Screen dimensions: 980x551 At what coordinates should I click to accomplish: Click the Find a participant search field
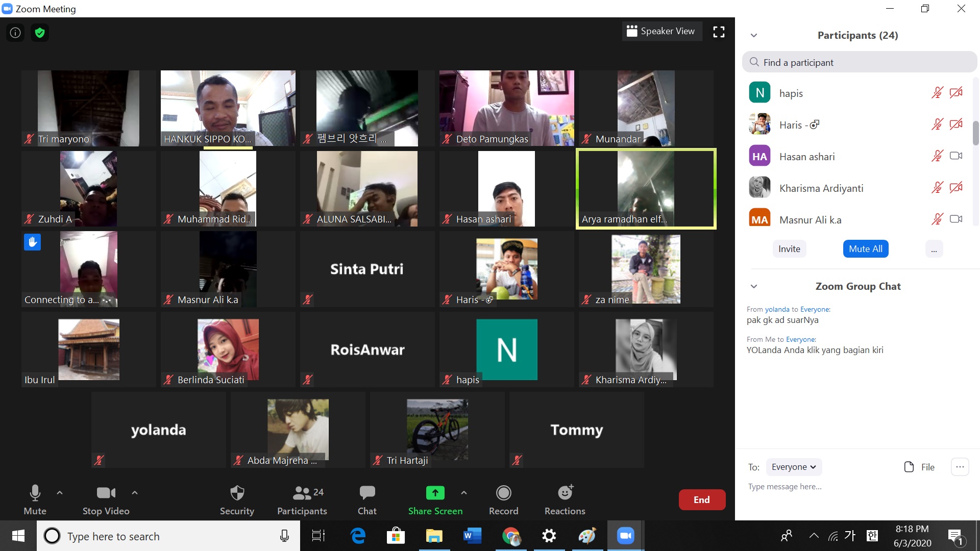tap(859, 62)
